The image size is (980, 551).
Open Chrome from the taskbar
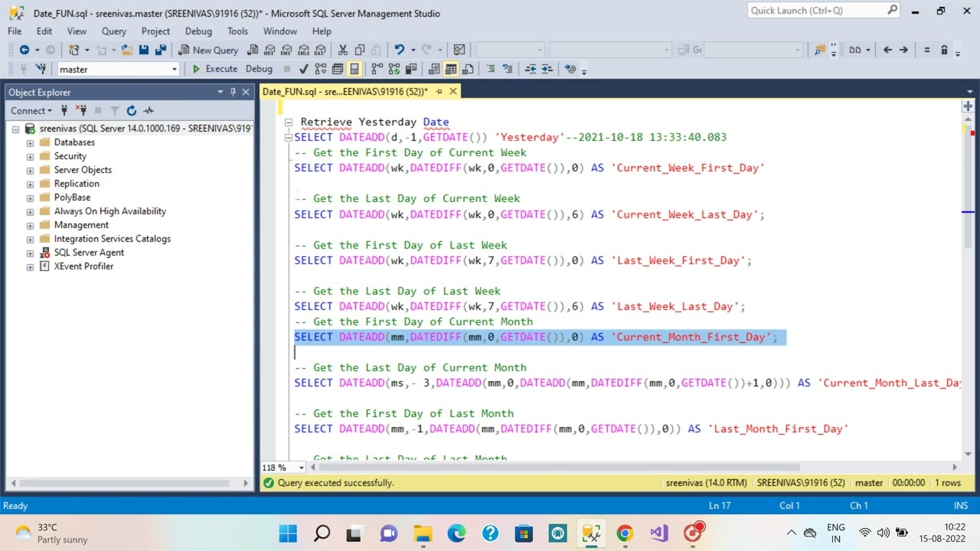(625, 533)
